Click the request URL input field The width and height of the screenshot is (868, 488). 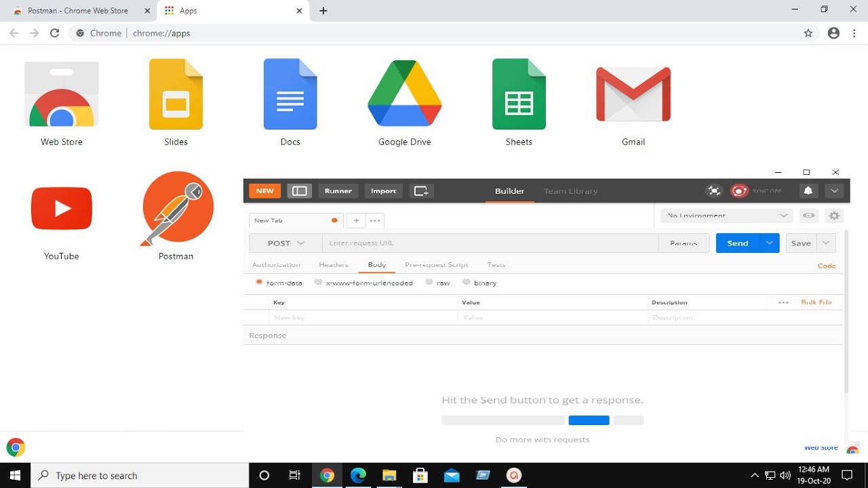(490, 243)
